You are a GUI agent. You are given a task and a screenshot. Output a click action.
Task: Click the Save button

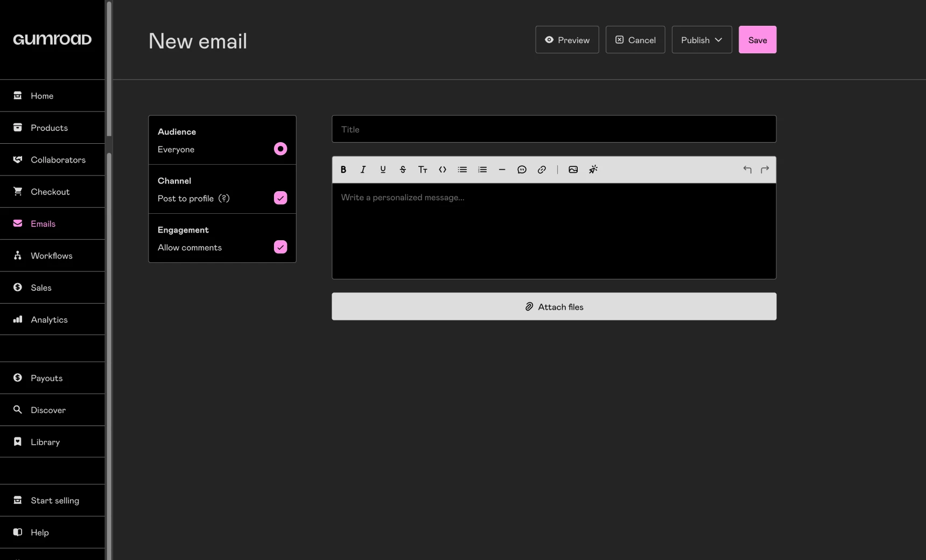[x=757, y=40]
